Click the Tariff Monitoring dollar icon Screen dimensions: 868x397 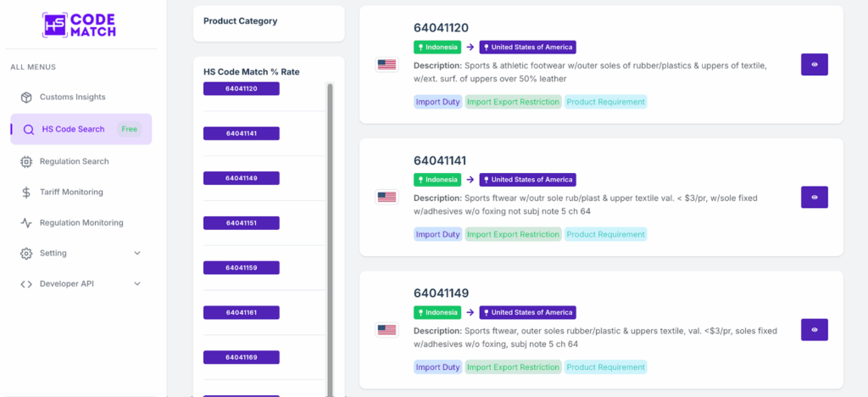click(x=26, y=193)
